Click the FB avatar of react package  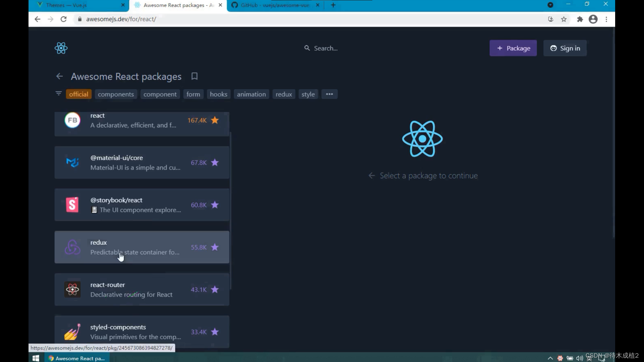(72, 120)
